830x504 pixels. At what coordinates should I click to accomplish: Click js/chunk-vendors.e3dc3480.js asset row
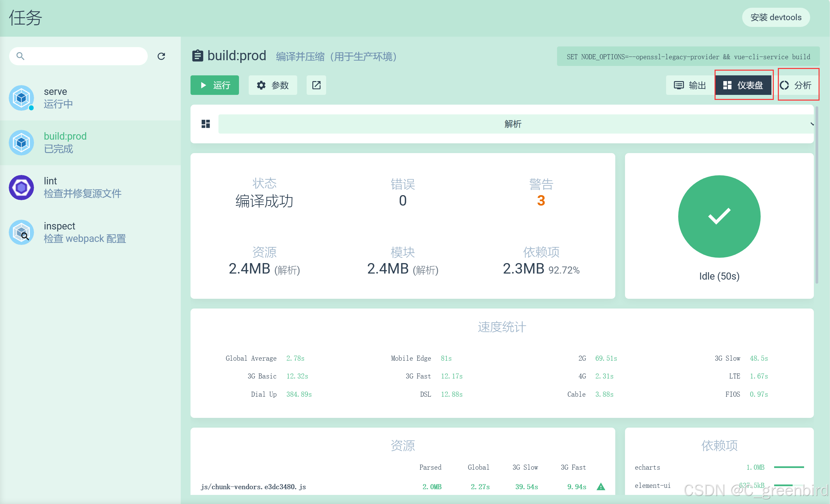tap(403, 487)
